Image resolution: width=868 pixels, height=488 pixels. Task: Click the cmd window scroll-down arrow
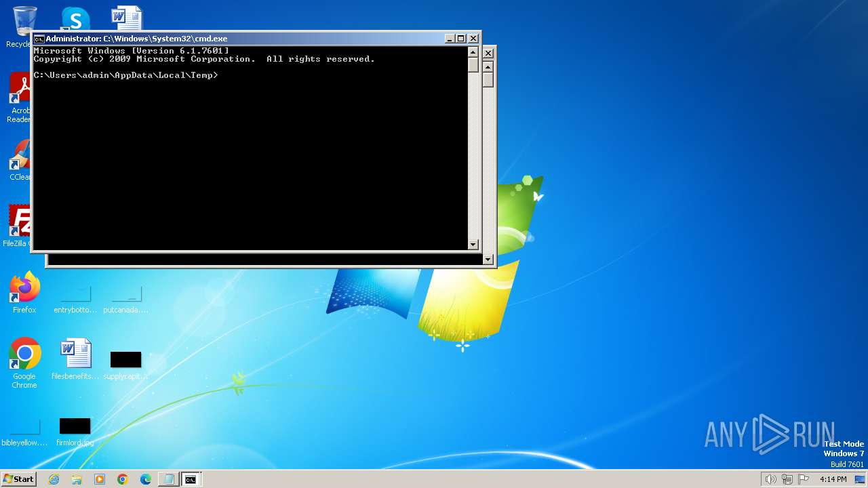click(x=473, y=244)
